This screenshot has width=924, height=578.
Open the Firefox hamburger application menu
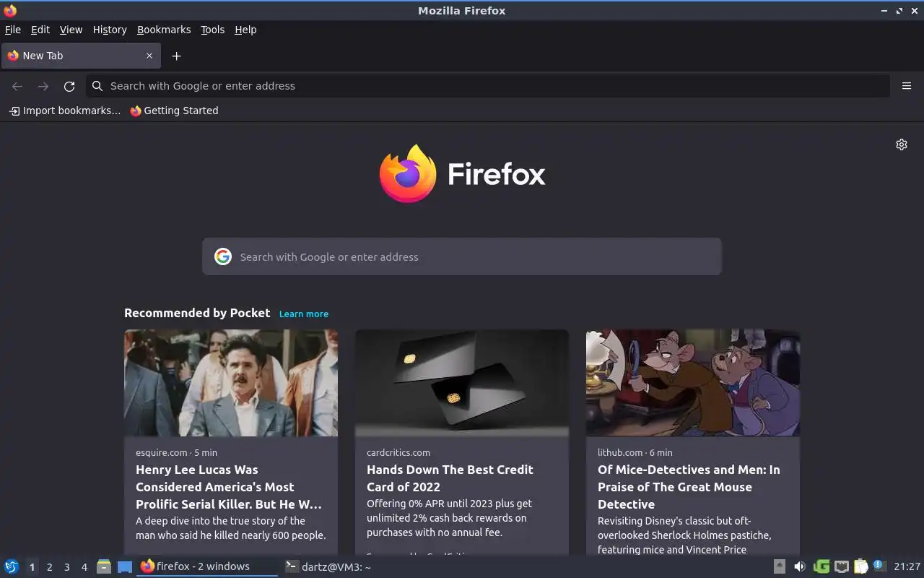(907, 86)
